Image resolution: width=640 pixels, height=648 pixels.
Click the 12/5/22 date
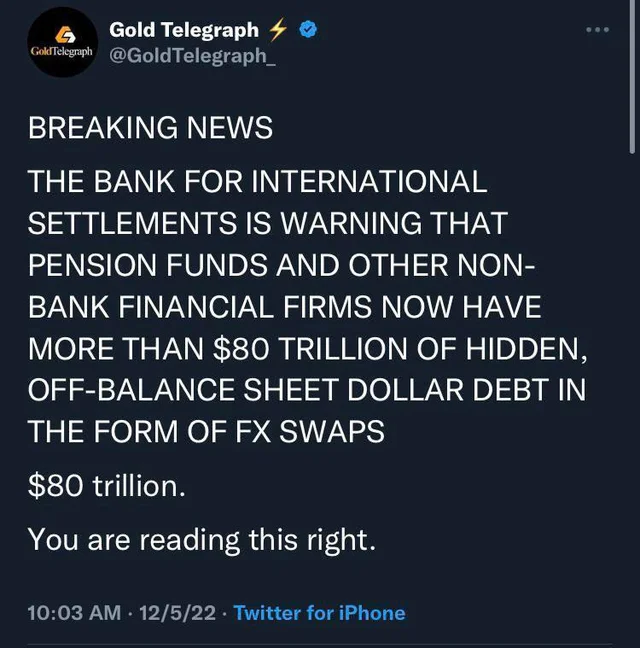coord(179,612)
